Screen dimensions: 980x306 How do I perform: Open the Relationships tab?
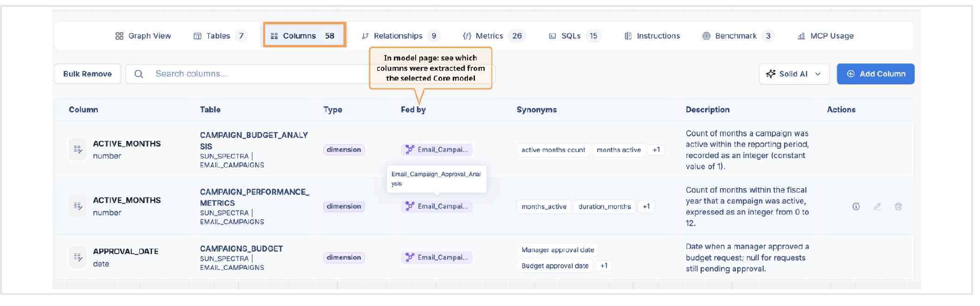tap(400, 36)
